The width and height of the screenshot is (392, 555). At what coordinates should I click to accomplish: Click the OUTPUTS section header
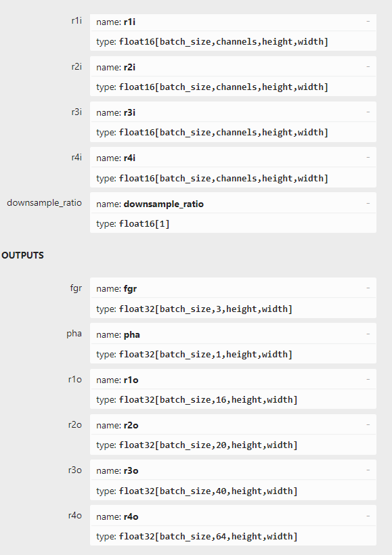(x=23, y=255)
